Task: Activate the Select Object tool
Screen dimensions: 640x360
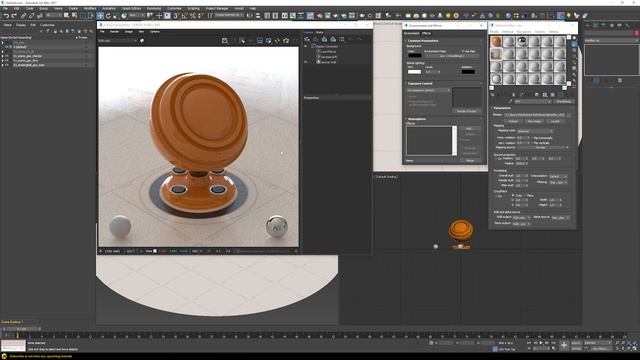Action: [67, 16]
